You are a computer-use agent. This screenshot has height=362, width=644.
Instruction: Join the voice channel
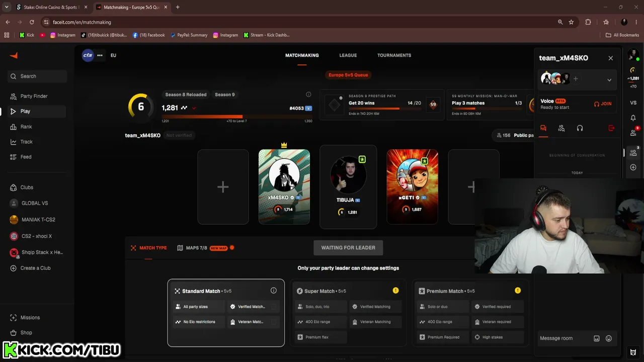603,104
